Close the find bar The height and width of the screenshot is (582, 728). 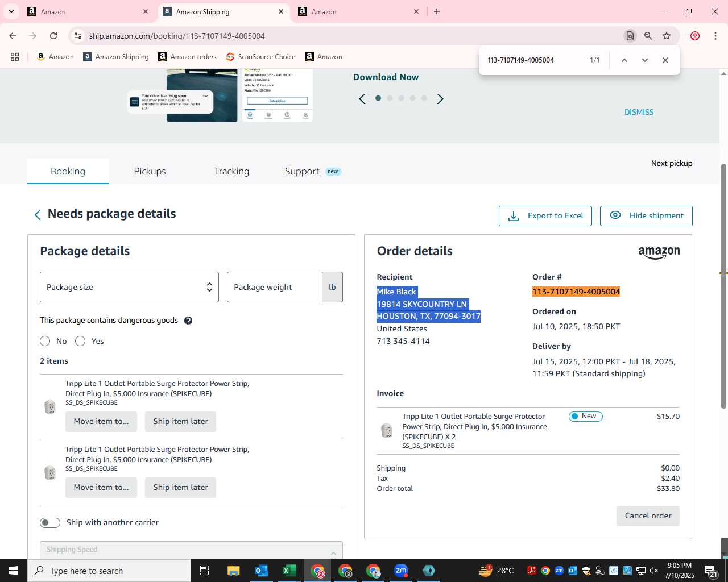pos(665,60)
